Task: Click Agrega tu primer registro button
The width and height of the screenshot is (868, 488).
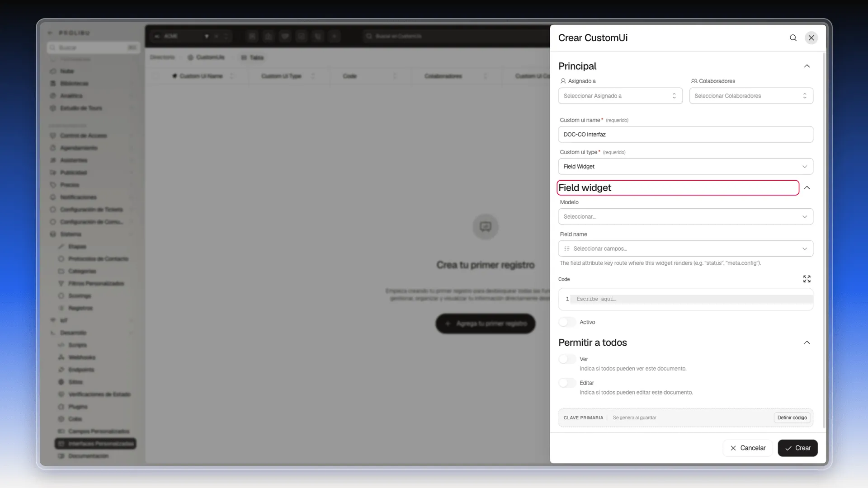Action: pyautogui.click(x=485, y=324)
